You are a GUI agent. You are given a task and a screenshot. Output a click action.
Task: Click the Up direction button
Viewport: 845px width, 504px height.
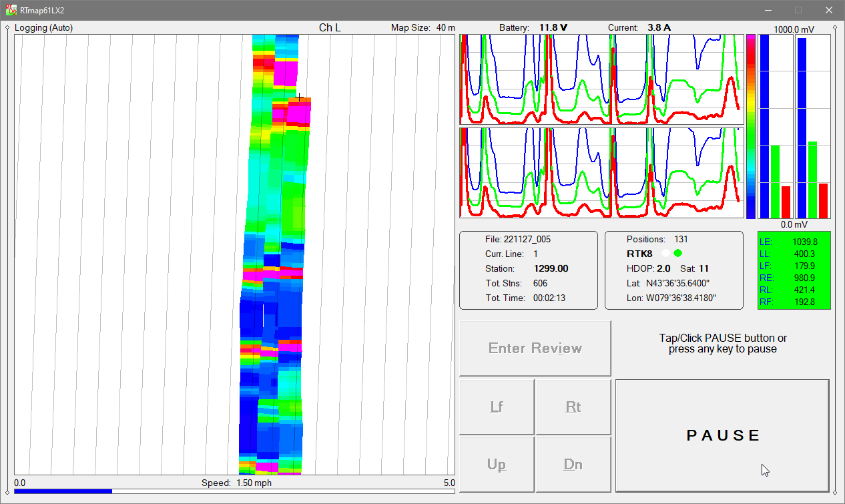click(x=497, y=464)
